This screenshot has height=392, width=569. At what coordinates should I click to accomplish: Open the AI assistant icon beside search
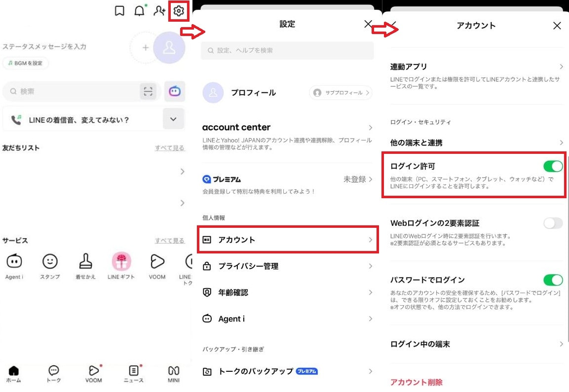point(175,91)
